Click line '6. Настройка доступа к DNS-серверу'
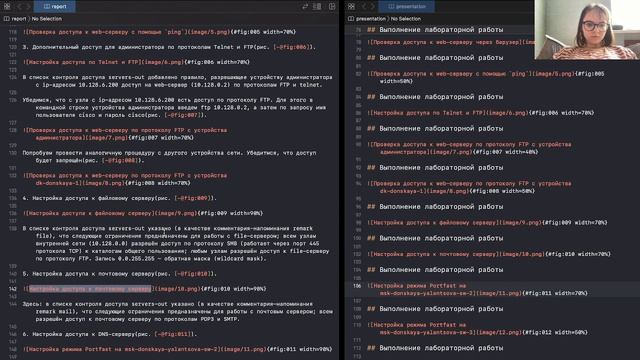 coord(110,334)
